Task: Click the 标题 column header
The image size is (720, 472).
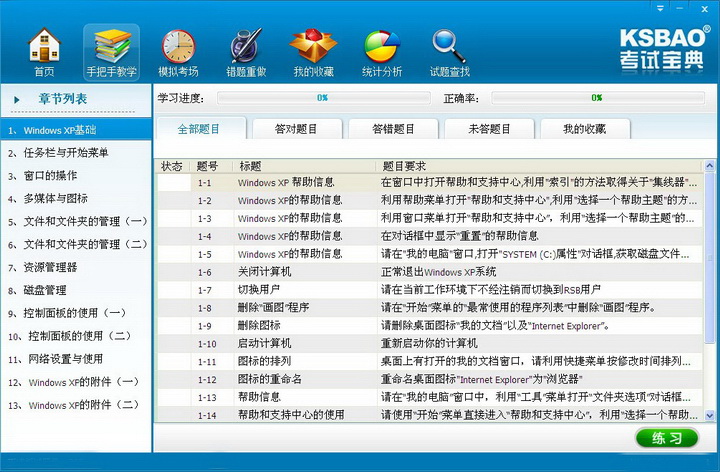Action: click(x=305, y=166)
